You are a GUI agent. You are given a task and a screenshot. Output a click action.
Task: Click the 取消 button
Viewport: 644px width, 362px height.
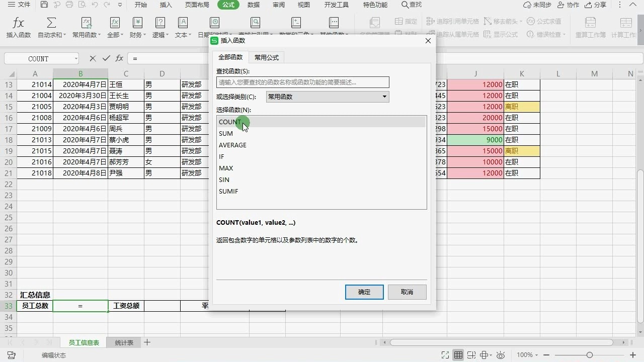coord(407,292)
